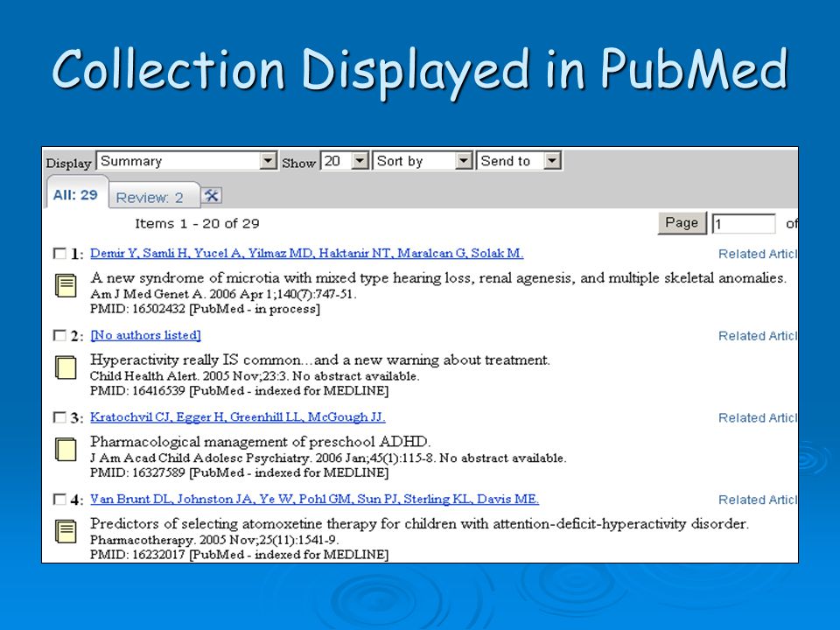This screenshot has height=630, width=840.
Task: Click document icon for preschool ADHD article
Action: pyautogui.click(x=66, y=450)
